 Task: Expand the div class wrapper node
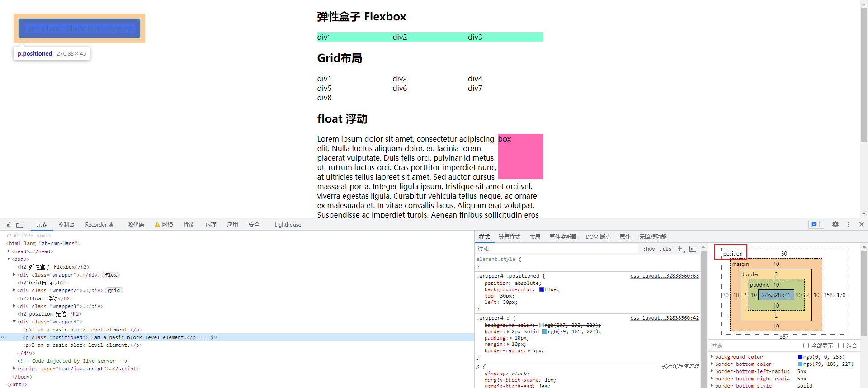pos(14,274)
